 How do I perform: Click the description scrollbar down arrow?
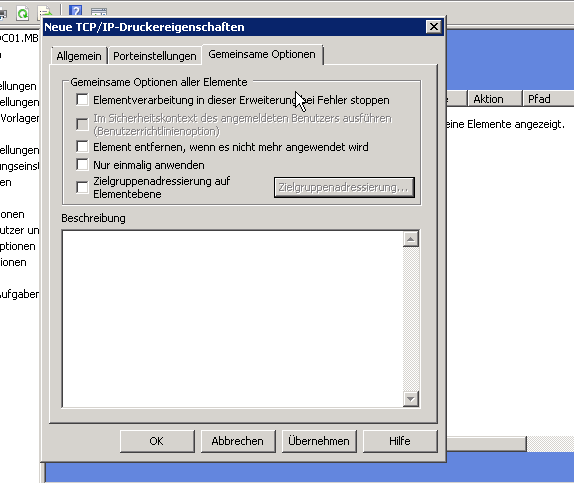pyautogui.click(x=411, y=399)
